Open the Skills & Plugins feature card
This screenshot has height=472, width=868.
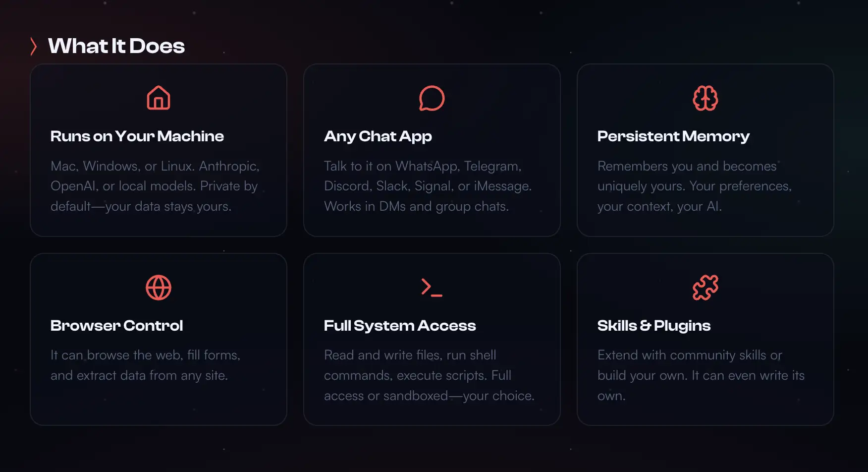[705, 339]
